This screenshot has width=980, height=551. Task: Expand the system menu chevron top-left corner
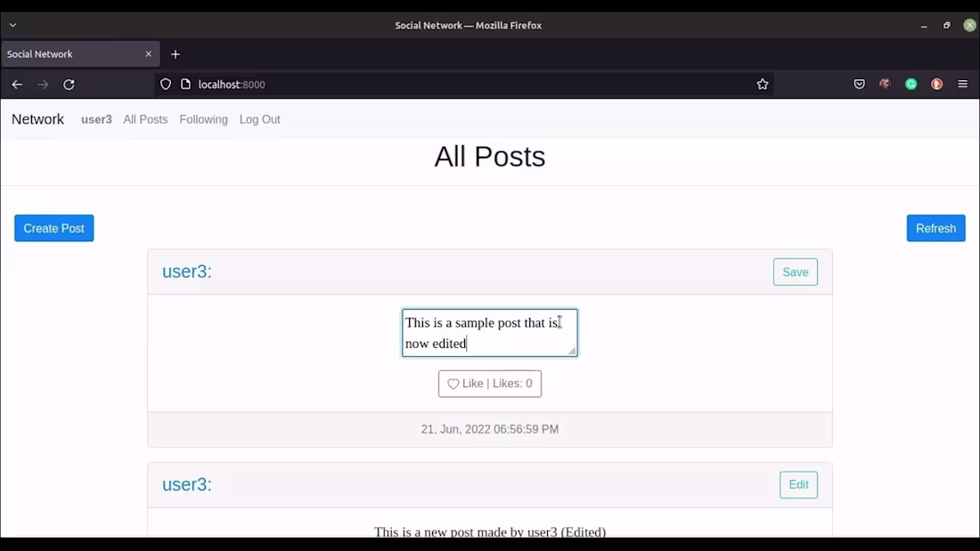pyautogui.click(x=12, y=25)
